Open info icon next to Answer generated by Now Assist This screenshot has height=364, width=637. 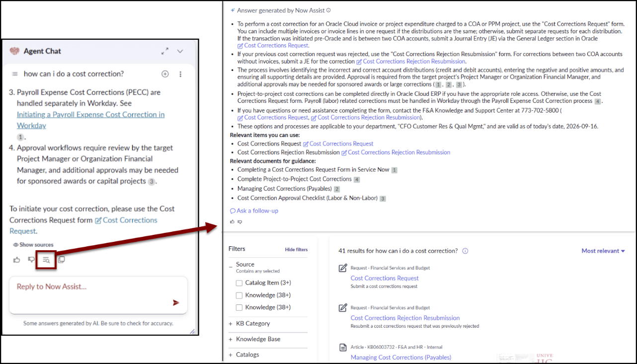click(x=328, y=10)
